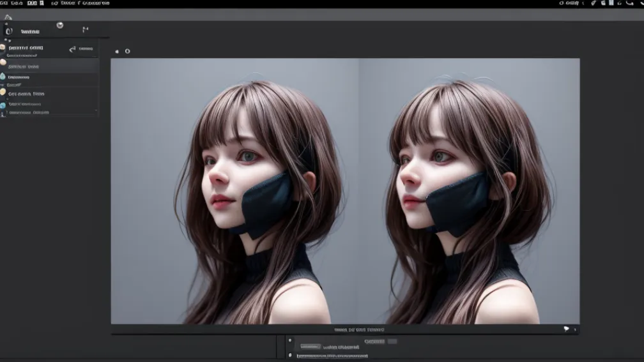Viewport: 644px width, 362px height.
Task: Select the last row in the left panel list
Action: pos(49,112)
